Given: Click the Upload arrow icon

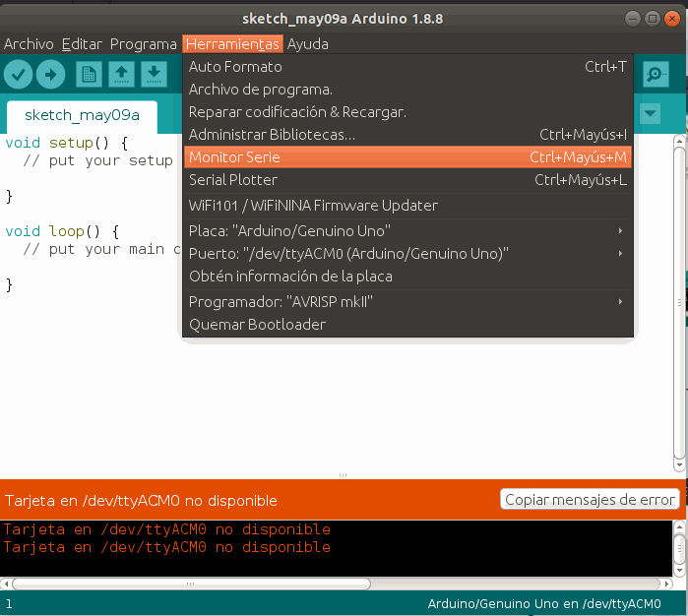Looking at the screenshot, I should pyautogui.click(x=50, y=74).
